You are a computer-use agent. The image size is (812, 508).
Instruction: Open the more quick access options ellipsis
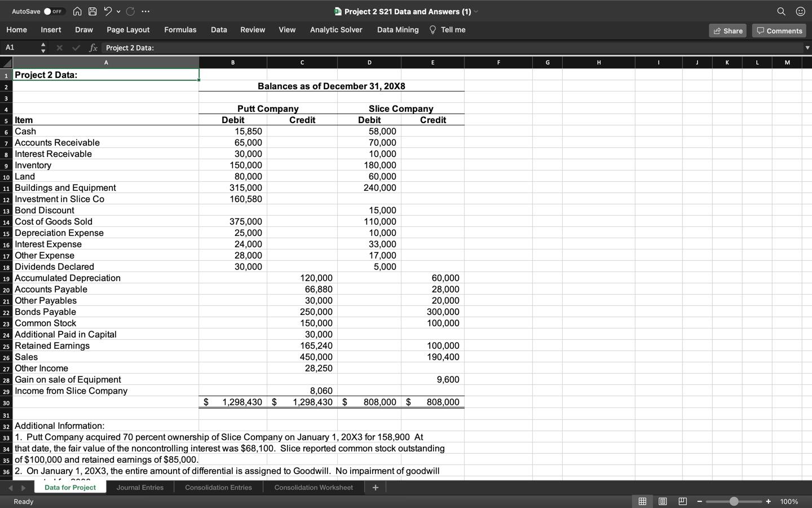click(x=145, y=11)
